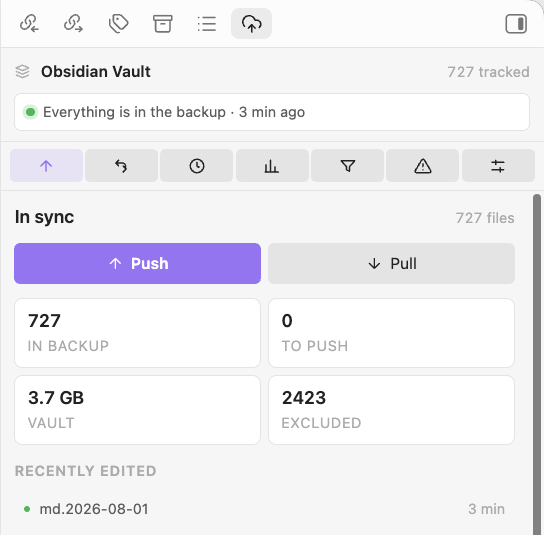
Task: Open the outline list panel icon
Action: 207,24
